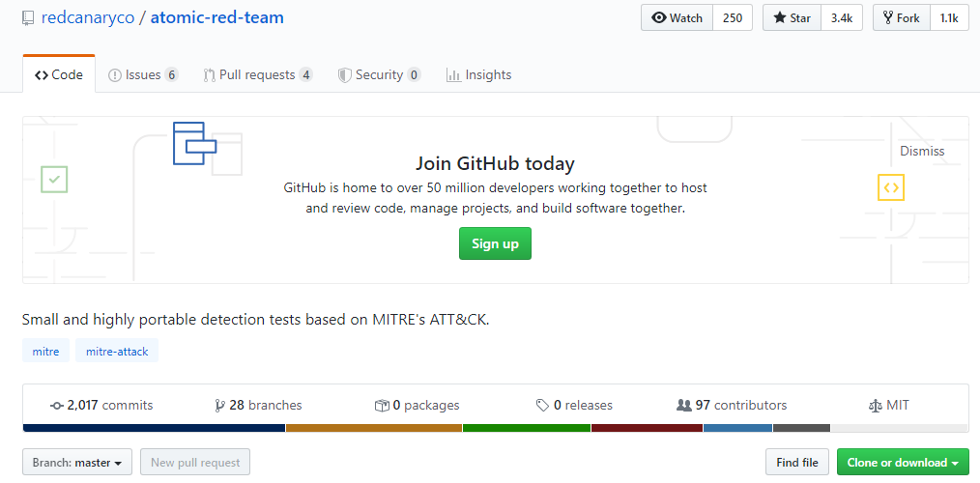Viewport: 980px width, 483px height.
Task: Open the Security tab
Action: coord(379,75)
